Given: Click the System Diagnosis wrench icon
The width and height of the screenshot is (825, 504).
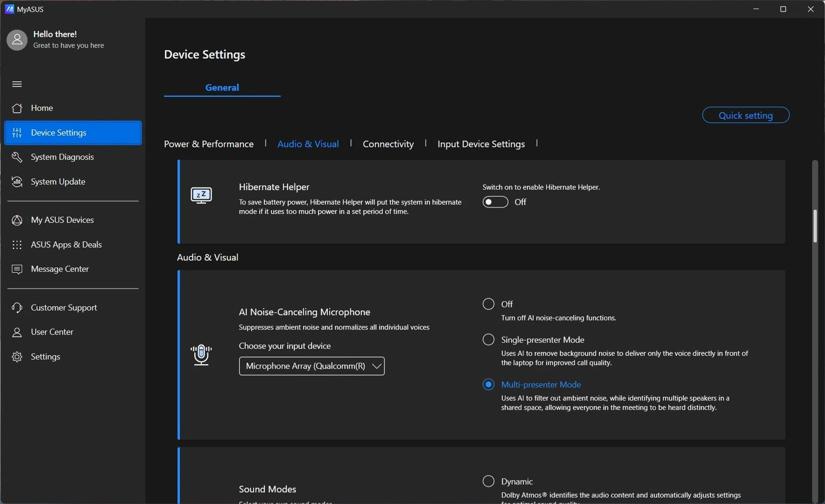Looking at the screenshot, I should click(x=17, y=157).
